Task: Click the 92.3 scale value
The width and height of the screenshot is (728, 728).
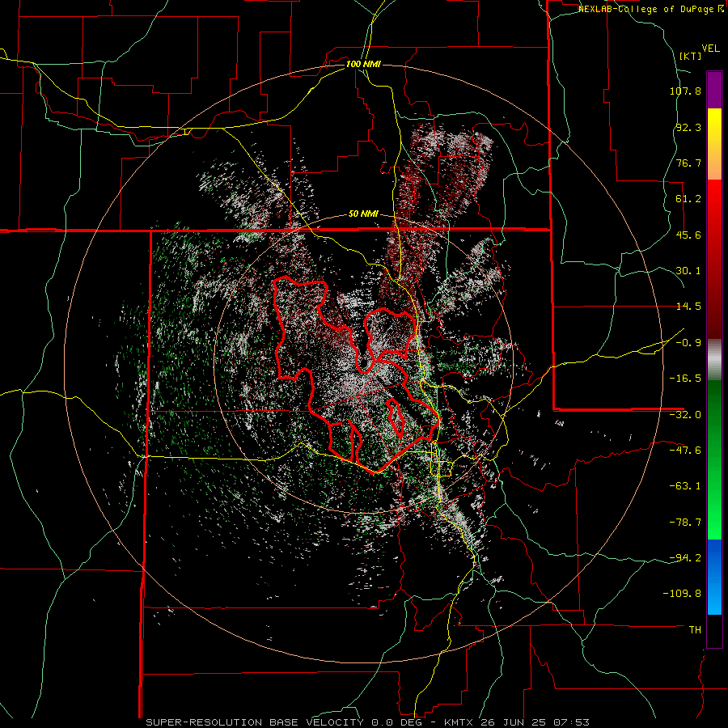Action: point(688,127)
